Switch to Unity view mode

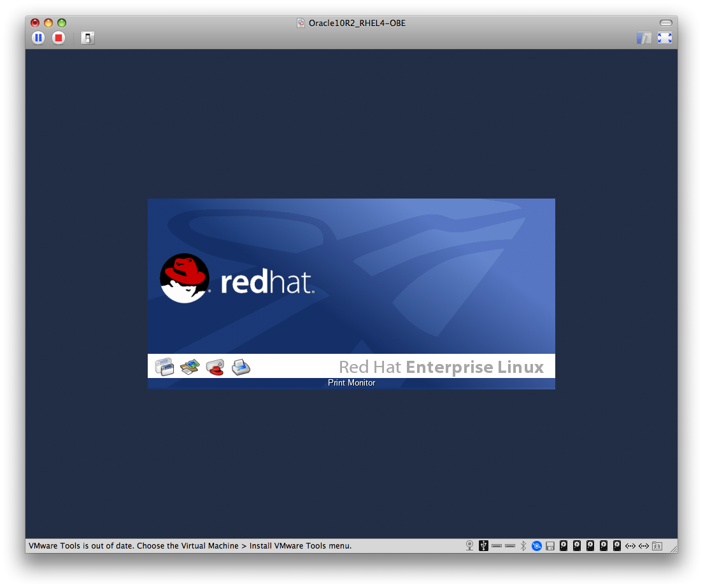tap(644, 38)
